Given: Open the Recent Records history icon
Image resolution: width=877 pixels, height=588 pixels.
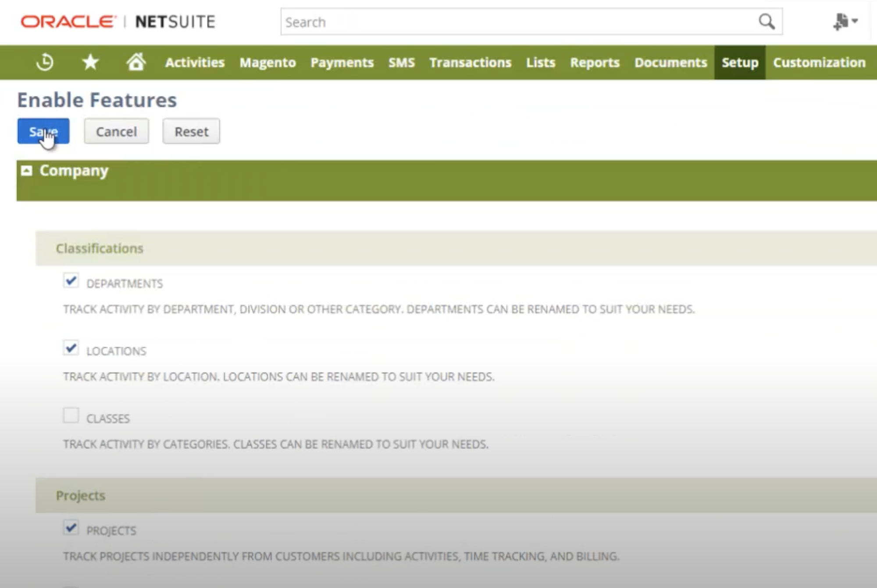Looking at the screenshot, I should (45, 62).
